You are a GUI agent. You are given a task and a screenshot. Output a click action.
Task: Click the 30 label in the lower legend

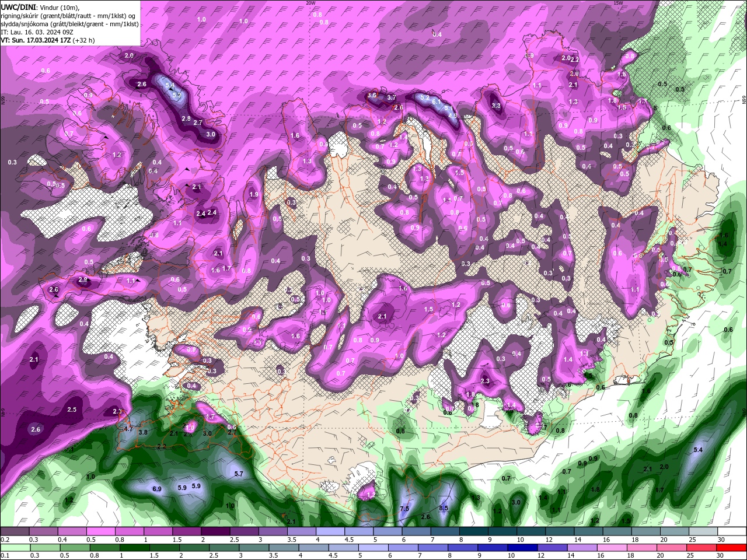tap(721, 556)
